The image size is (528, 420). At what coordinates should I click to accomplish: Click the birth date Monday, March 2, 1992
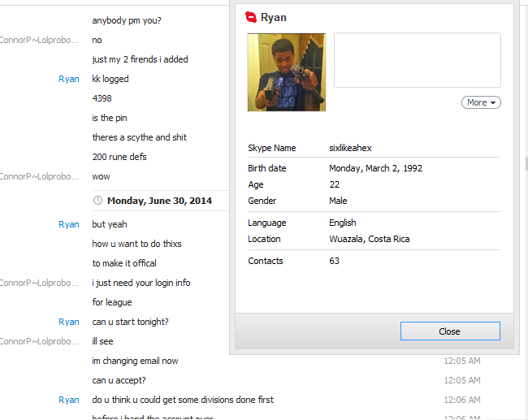[375, 168]
